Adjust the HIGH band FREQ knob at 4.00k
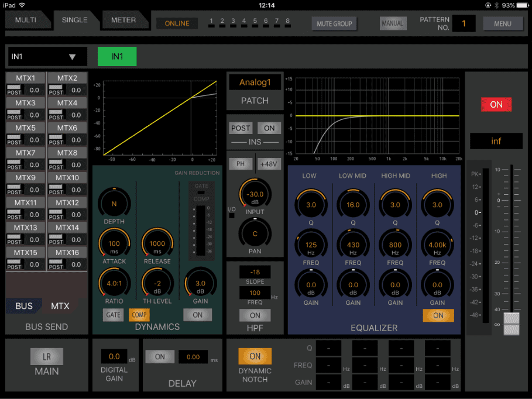This screenshot has width=532, height=399. click(x=437, y=245)
